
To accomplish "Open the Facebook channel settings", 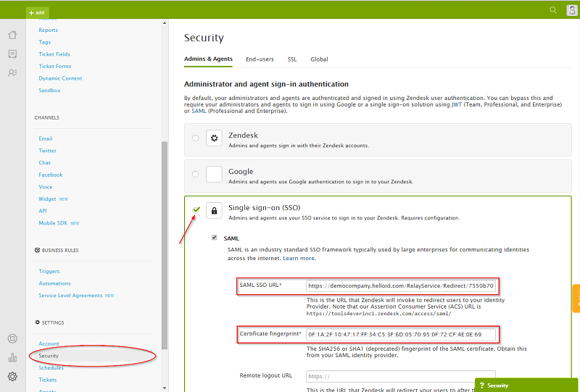I will tap(51, 175).
